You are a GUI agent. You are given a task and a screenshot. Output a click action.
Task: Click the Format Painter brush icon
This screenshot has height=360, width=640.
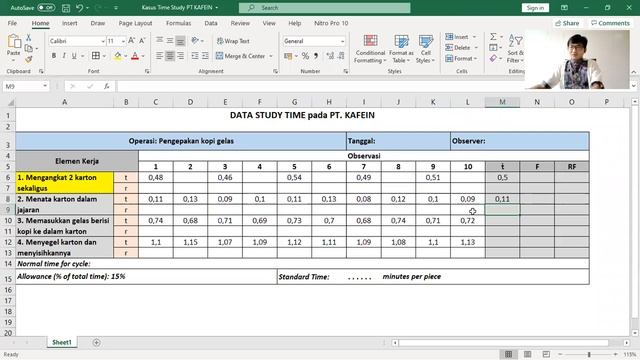point(29,60)
